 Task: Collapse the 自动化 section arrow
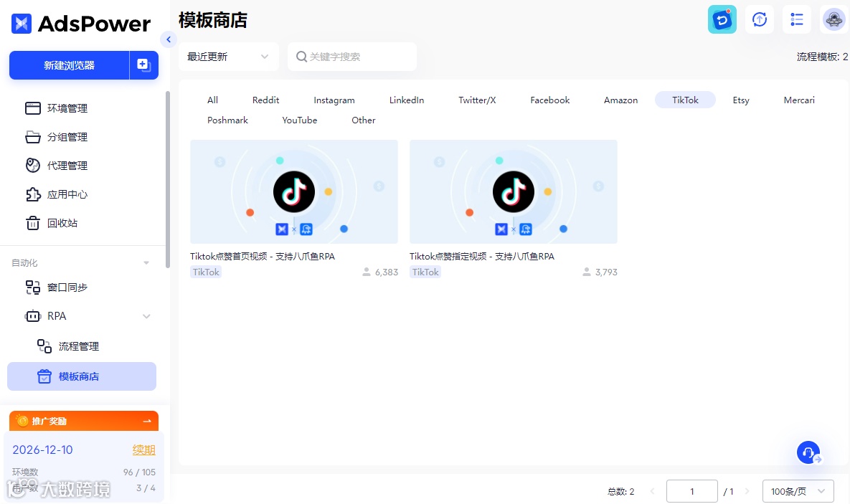tap(146, 263)
